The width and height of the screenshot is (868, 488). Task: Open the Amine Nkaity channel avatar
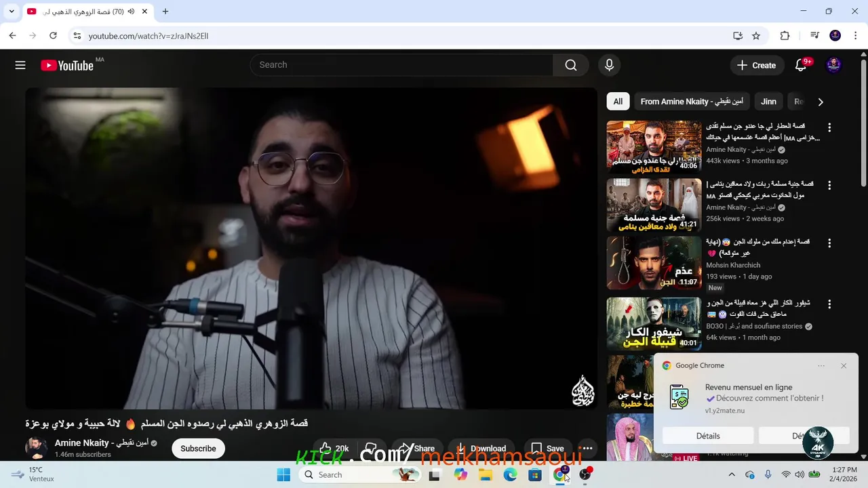pos(36,447)
